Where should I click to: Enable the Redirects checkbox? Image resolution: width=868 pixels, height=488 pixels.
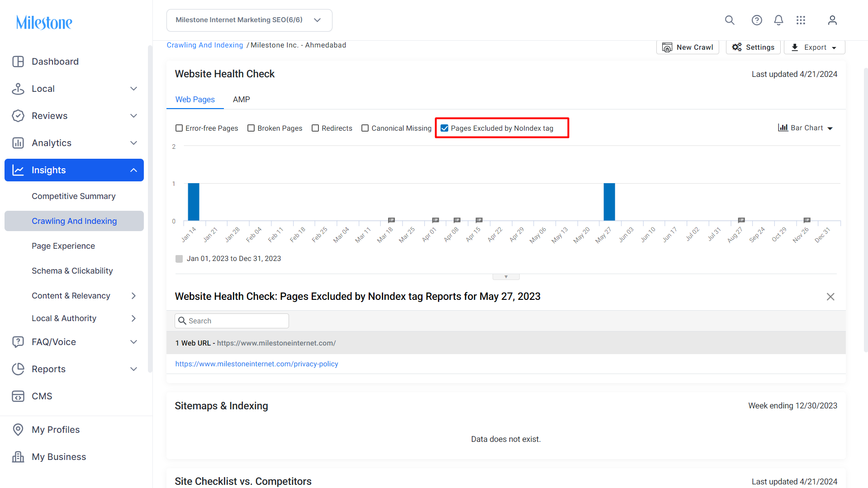coord(315,128)
